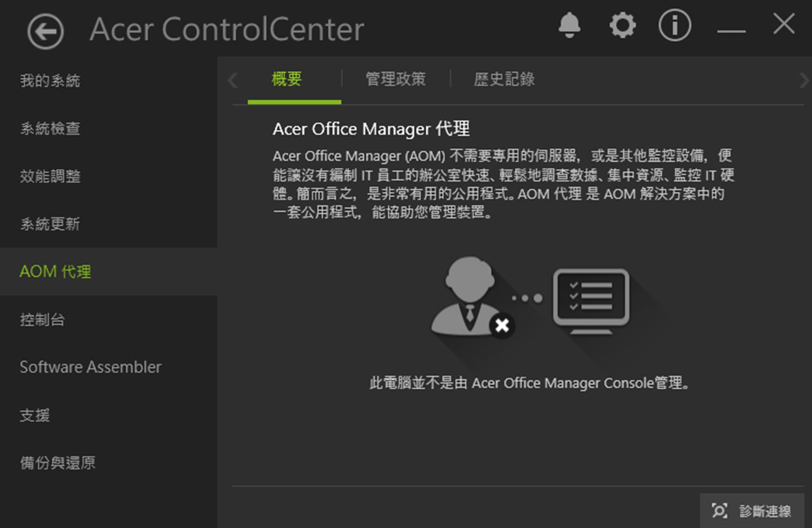Open the notification bell icon

click(570, 25)
